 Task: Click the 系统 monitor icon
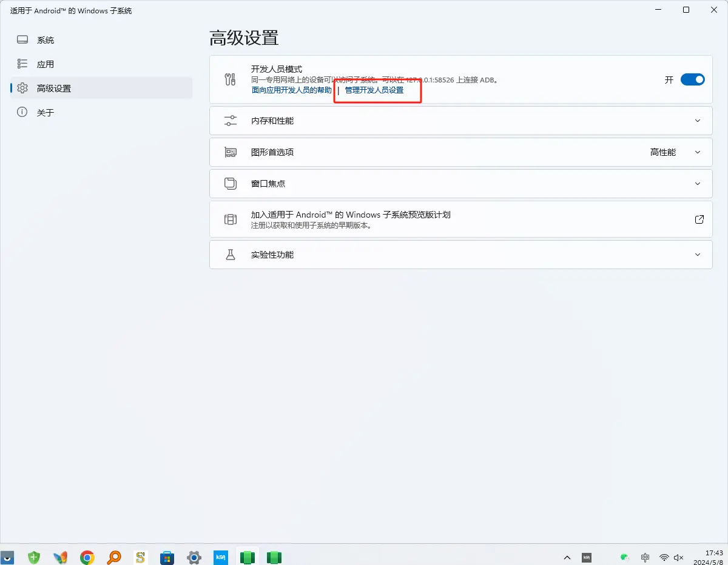[22, 40]
